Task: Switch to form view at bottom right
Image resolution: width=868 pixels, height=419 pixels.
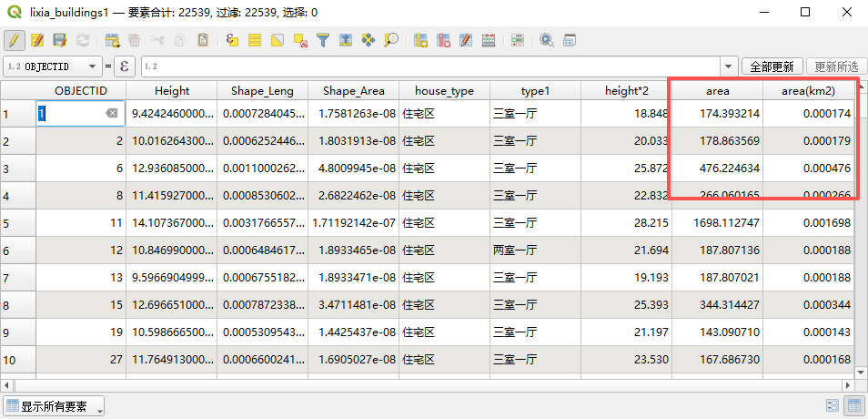Action: [x=832, y=405]
